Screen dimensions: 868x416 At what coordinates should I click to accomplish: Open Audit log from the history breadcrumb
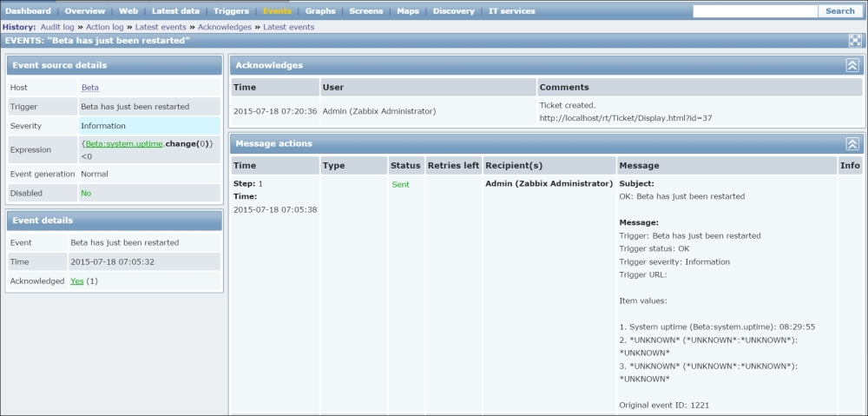(x=58, y=27)
